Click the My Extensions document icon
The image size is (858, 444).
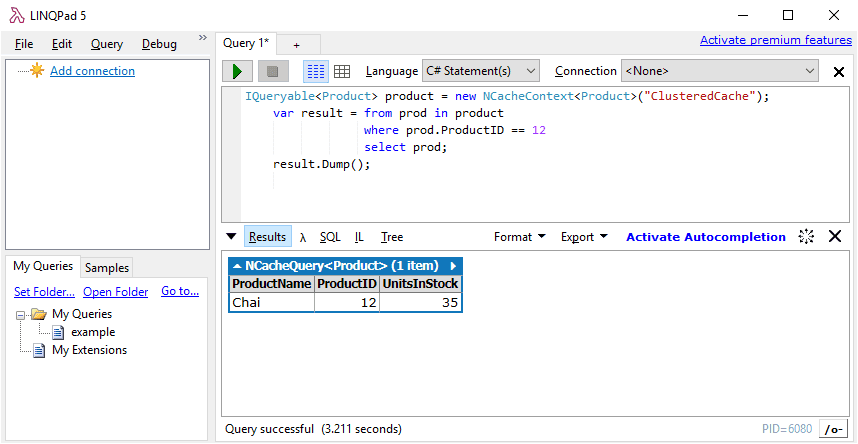tap(38, 350)
